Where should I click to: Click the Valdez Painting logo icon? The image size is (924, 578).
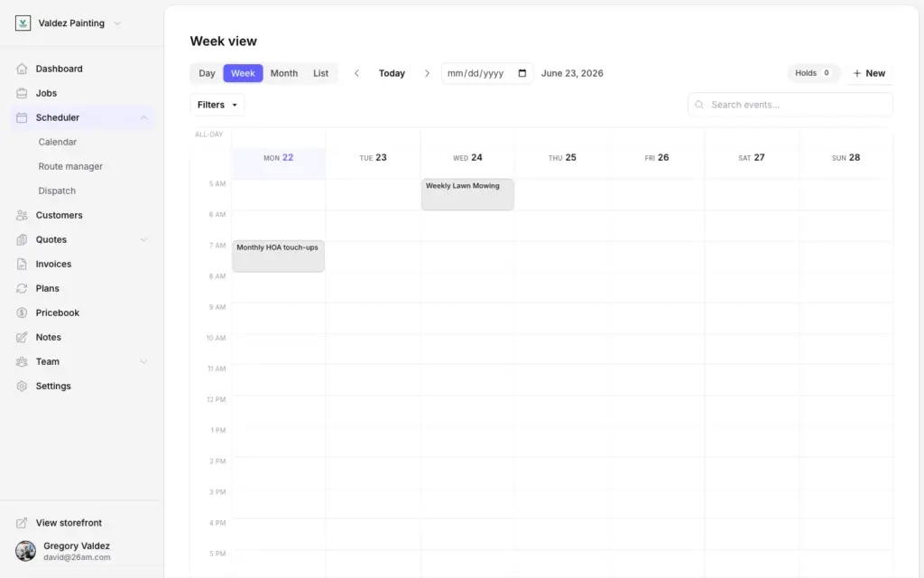tap(23, 23)
